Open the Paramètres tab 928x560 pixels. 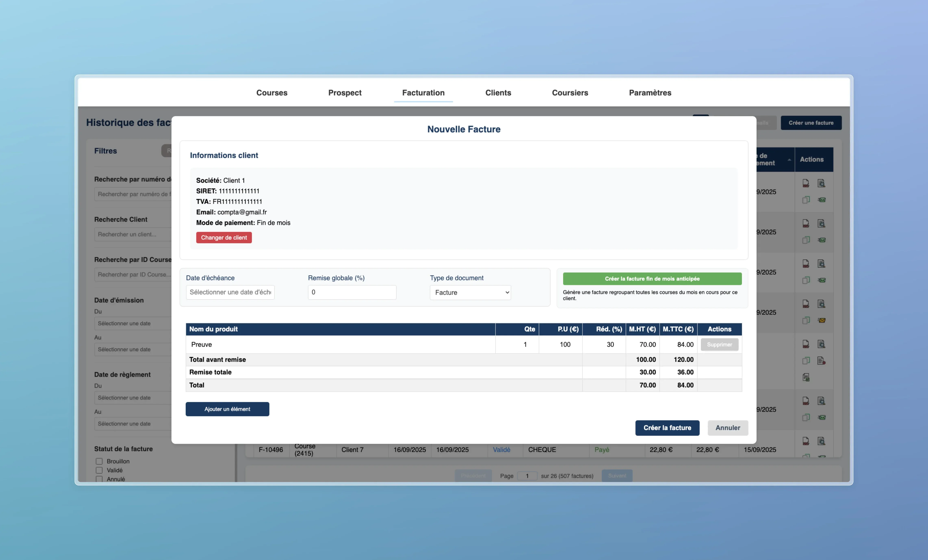point(650,93)
